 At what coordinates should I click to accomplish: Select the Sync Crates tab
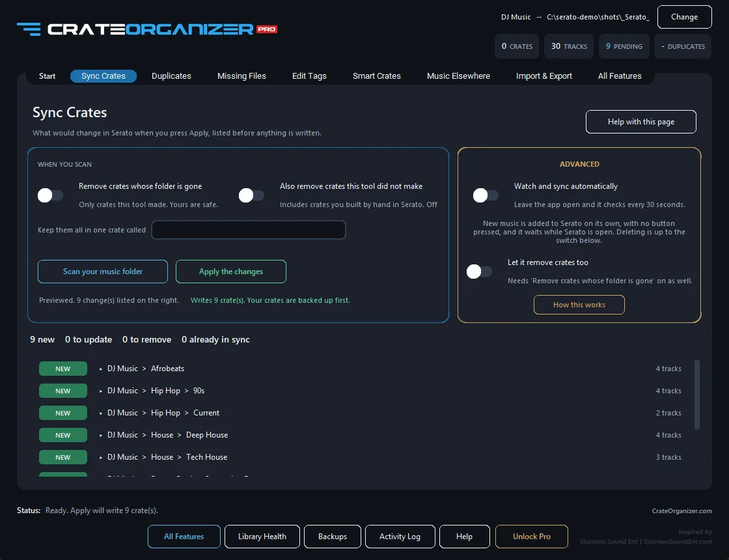click(103, 76)
